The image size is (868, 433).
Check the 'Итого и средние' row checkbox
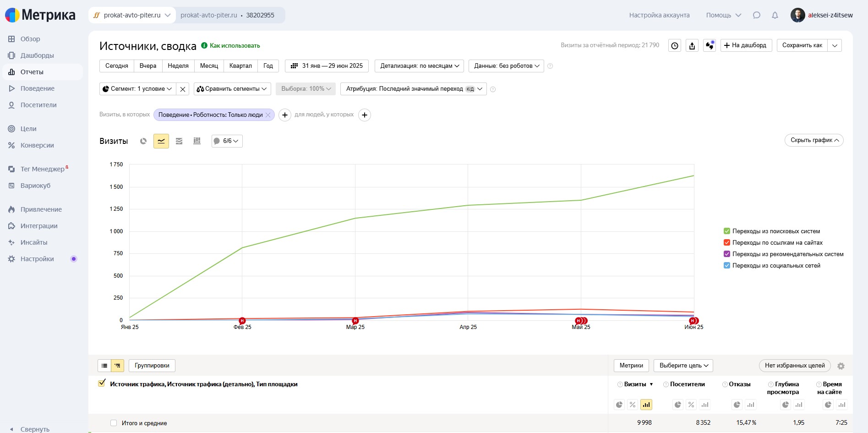(114, 423)
